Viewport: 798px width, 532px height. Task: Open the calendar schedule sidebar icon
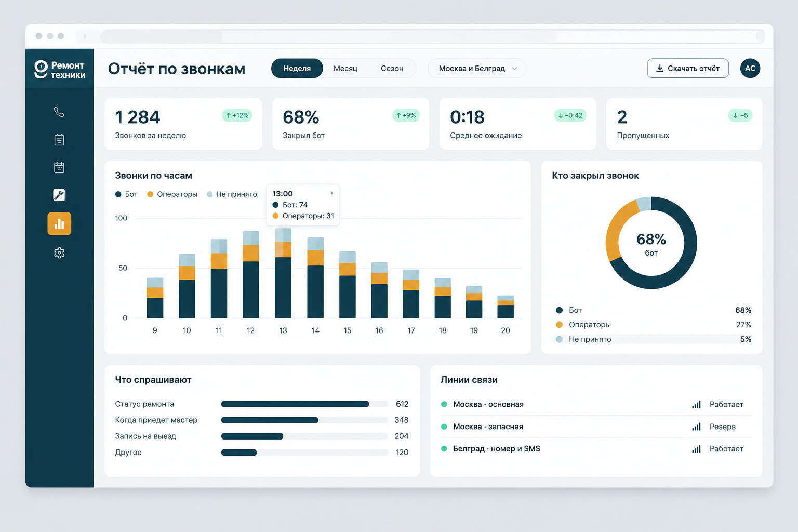(x=59, y=167)
